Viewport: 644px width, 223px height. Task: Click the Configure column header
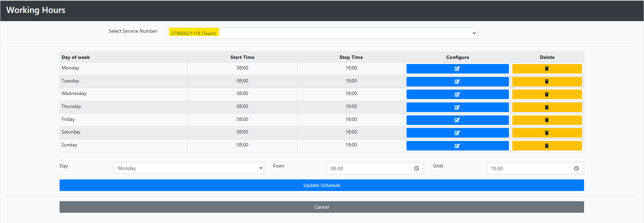tap(458, 57)
